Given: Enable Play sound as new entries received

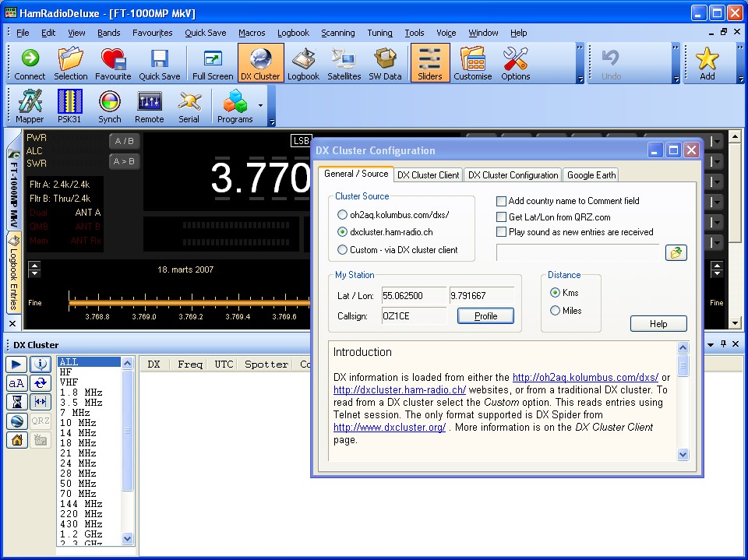Looking at the screenshot, I should 501,232.
